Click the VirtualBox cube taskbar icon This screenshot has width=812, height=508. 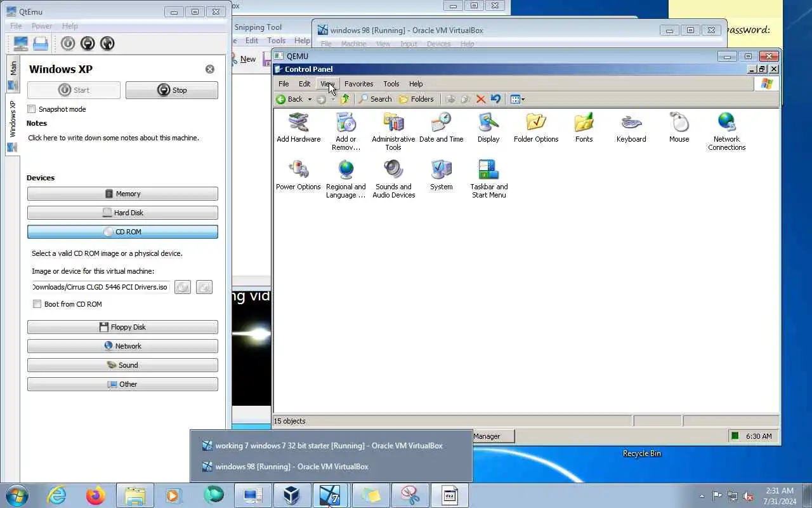(x=291, y=495)
